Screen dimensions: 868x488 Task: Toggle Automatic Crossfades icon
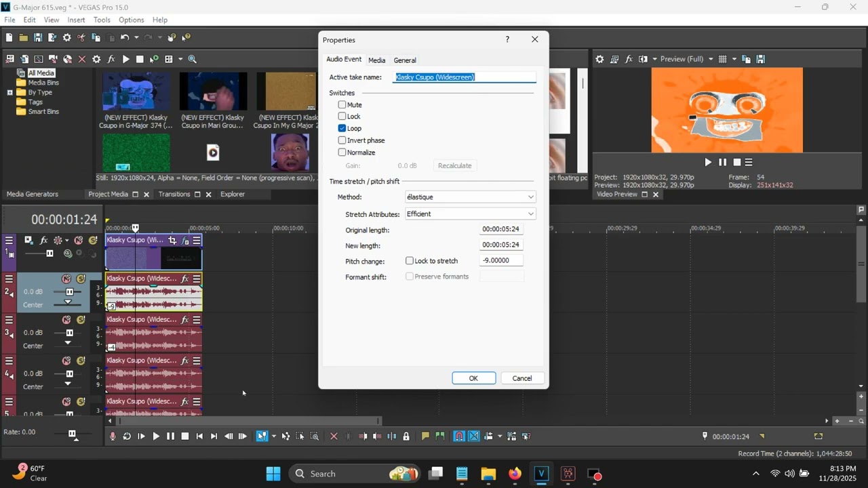coord(474,436)
